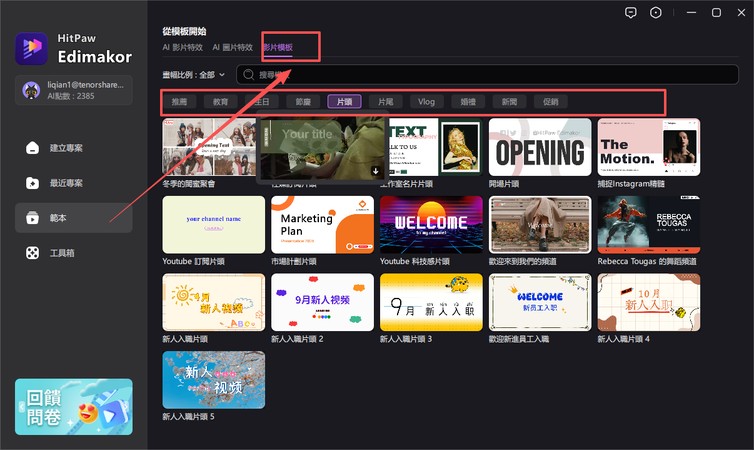This screenshot has height=450, width=754.
Task: Select the 新聞 category filter
Action: 509,101
